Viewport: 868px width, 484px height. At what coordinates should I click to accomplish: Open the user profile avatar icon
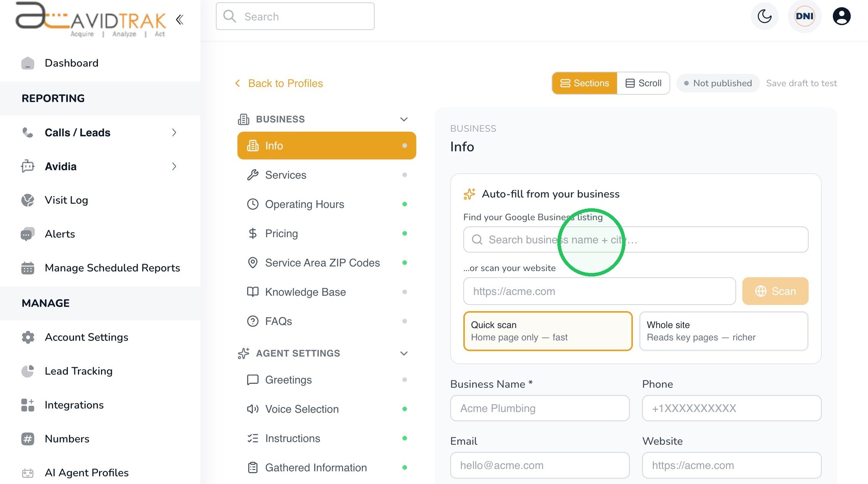pos(842,16)
